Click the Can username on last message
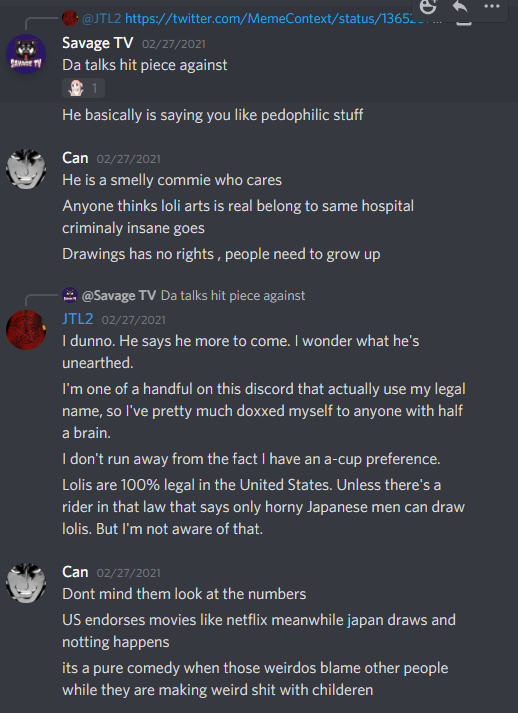The image size is (518, 713). (75, 572)
